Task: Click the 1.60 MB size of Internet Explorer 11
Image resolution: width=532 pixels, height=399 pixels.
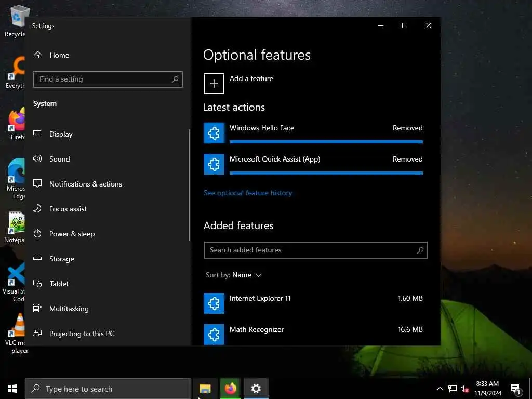Action: [x=410, y=298]
